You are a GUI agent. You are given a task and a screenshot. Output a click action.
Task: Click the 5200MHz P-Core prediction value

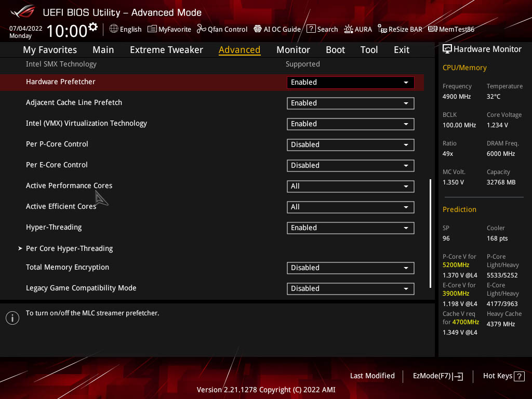tap(456, 265)
